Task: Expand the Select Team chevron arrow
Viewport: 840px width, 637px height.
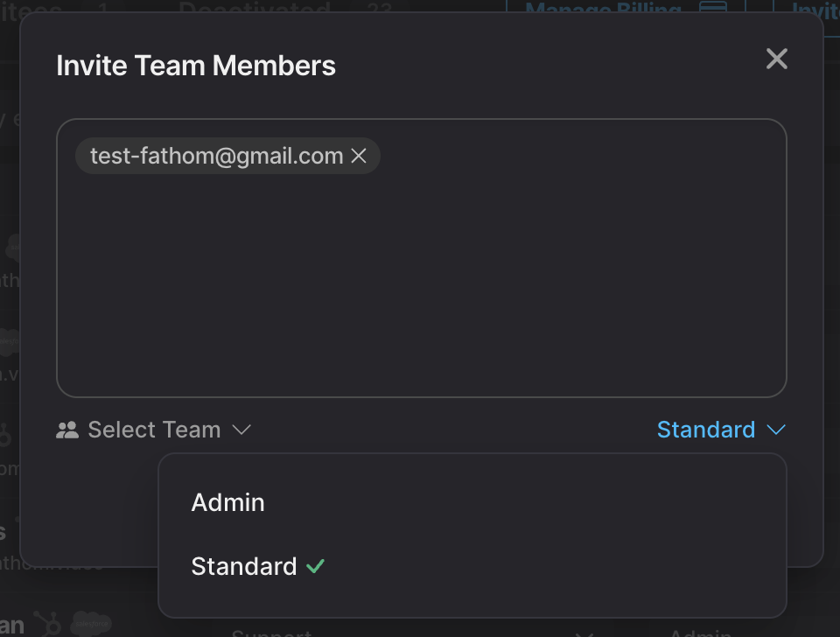Action: coord(241,430)
